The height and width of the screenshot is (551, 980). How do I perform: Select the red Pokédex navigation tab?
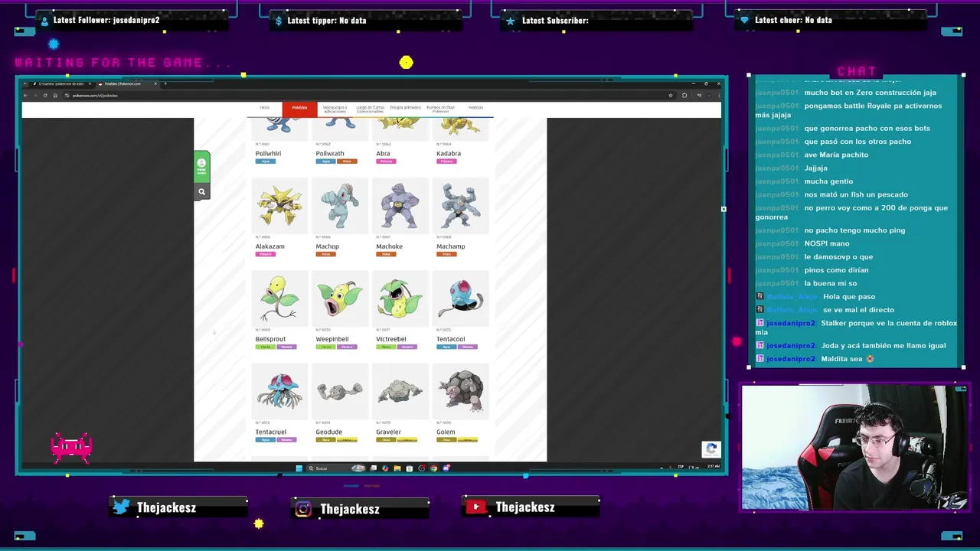click(299, 109)
